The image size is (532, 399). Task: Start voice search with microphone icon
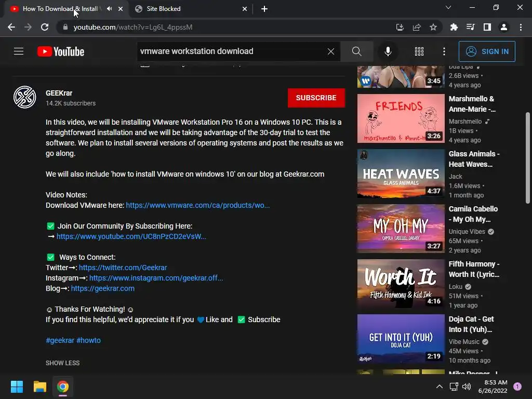[388, 51]
